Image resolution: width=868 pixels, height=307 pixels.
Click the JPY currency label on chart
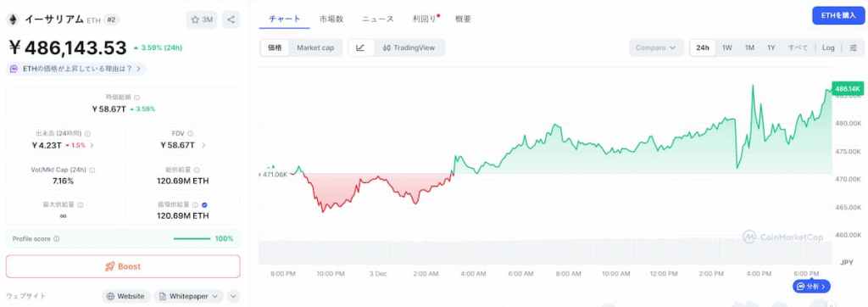[847, 262]
